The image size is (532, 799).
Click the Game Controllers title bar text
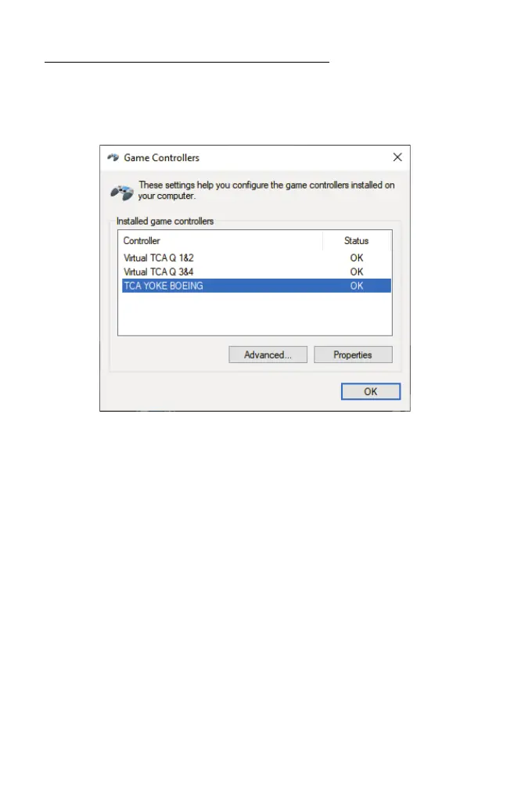(x=161, y=158)
